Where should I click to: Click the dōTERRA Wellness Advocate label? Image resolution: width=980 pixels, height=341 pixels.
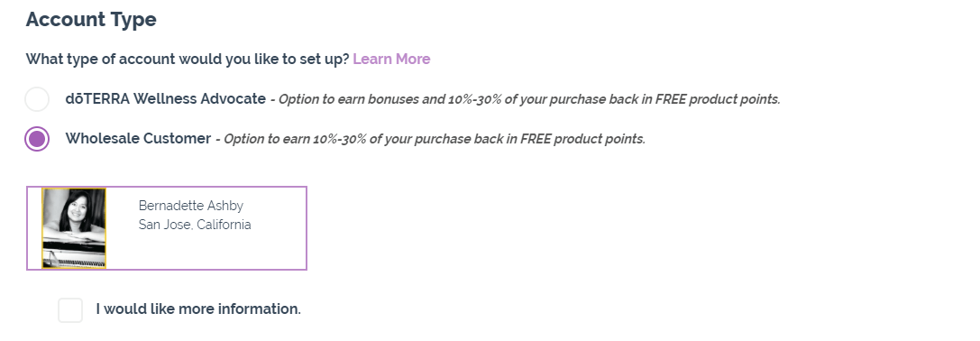click(166, 99)
